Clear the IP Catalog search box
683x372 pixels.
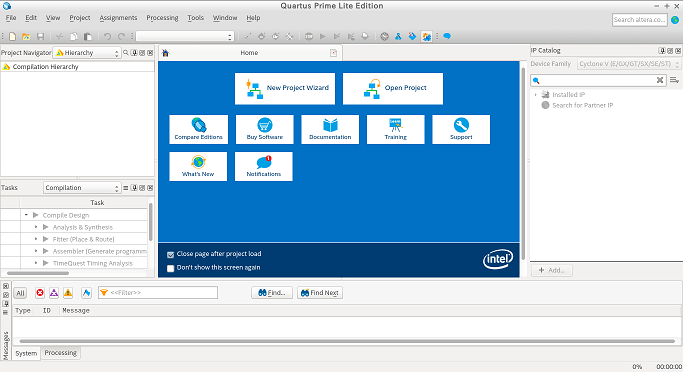click(660, 80)
